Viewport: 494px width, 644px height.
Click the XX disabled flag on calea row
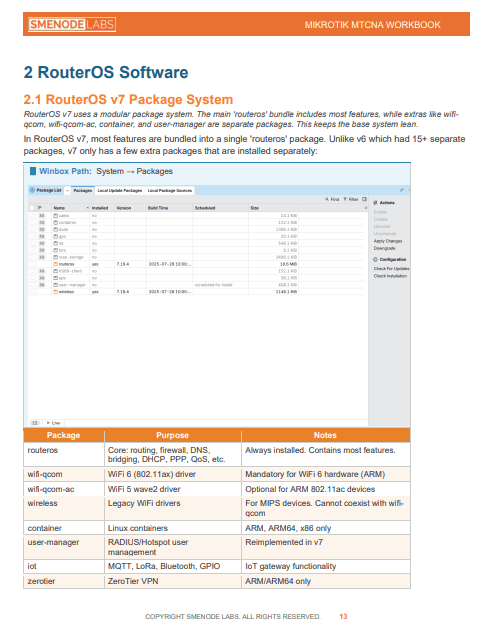click(x=42, y=215)
